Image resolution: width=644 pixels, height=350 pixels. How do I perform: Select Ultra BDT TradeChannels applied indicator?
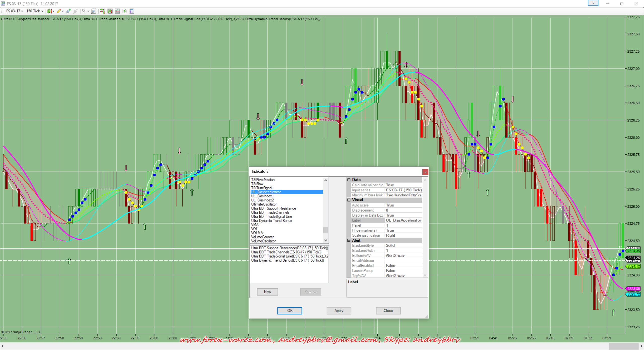point(286,252)
